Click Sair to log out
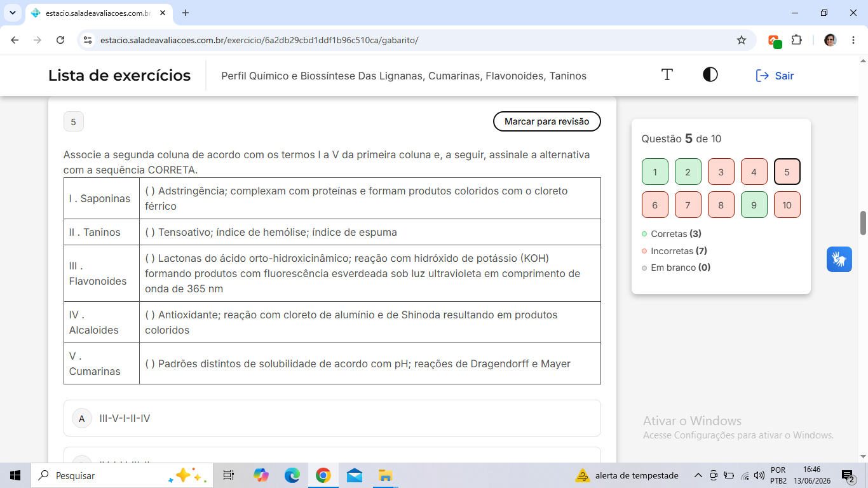Viewport: 868px width, 488px height. [x=775, y=76]
